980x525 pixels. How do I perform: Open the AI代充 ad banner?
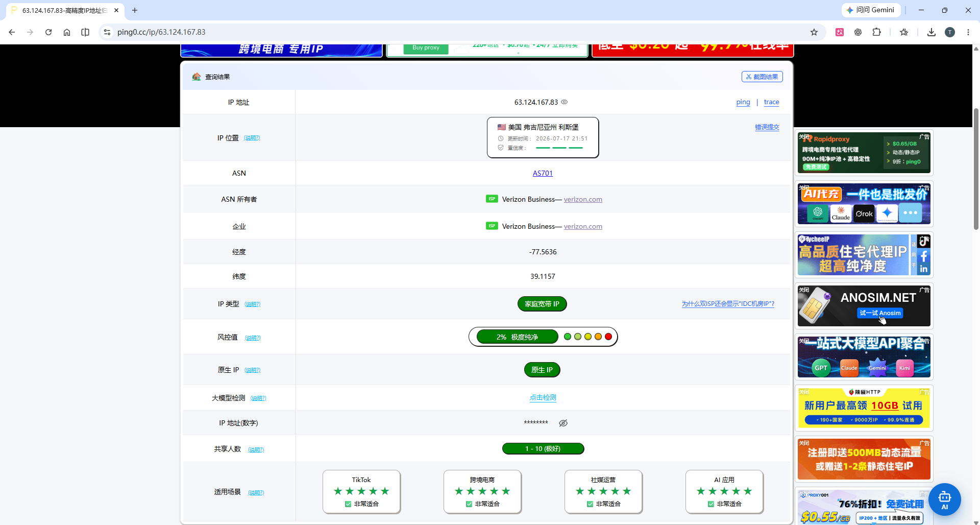tap(864, 204)
